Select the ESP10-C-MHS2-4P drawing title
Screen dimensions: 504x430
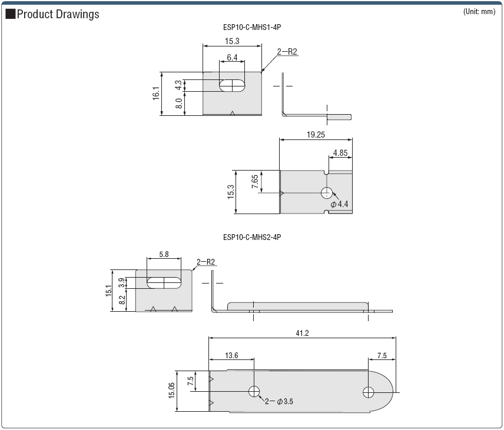(x=252, y=238)
